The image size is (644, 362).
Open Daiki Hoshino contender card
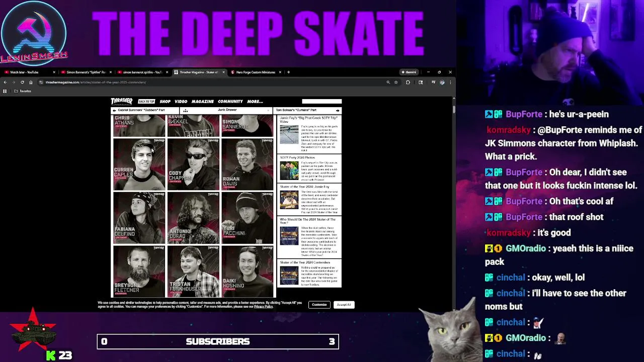click(x=248, y=271)
